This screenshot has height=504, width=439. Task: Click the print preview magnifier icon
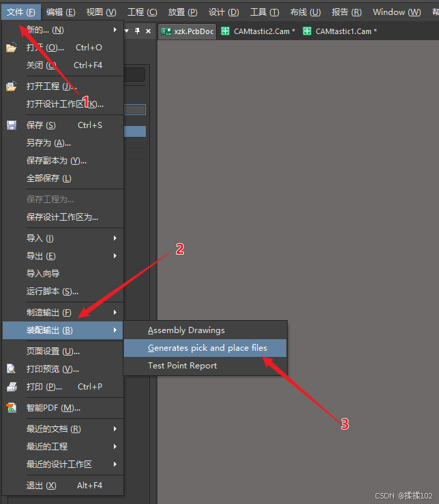point(12,368)
